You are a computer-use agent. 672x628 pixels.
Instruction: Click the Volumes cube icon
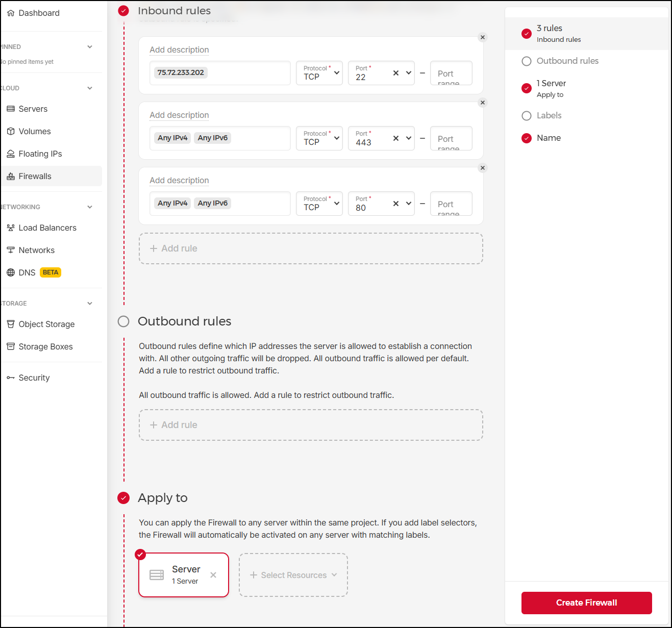point(11,132)
